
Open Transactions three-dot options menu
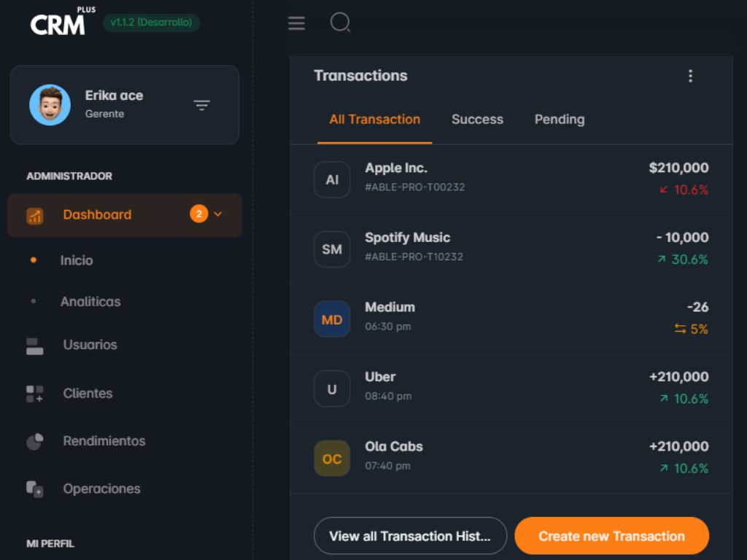click(690, 76)
